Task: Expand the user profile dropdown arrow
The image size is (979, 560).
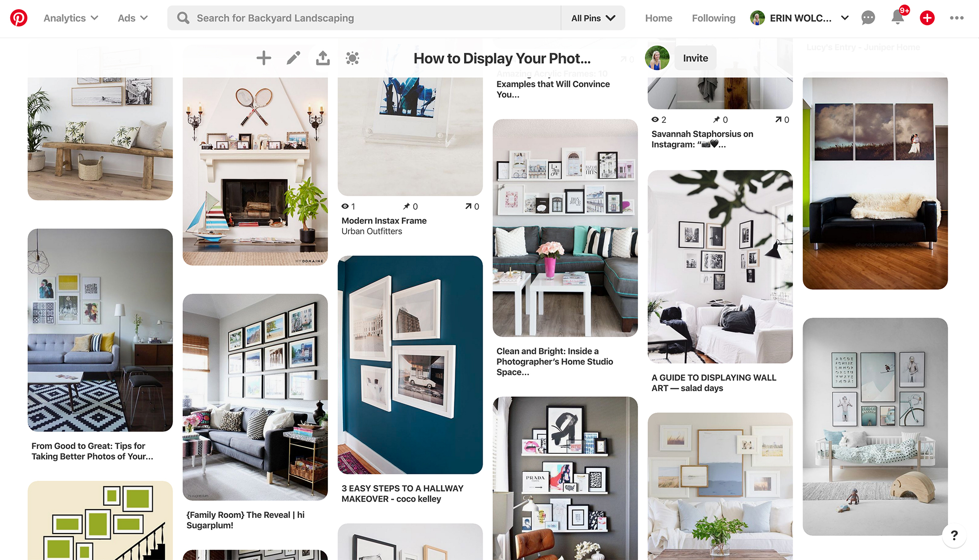Action: pyautogui.click(x=846, y=18)
